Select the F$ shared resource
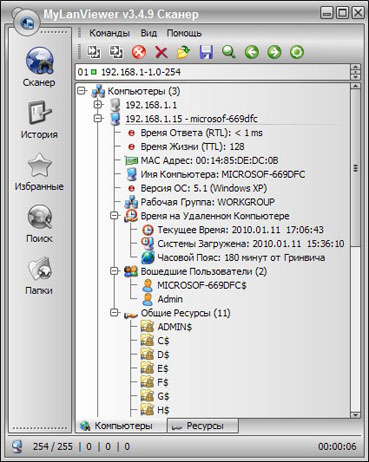This screenshot has width=369, height=462. click(163, 383)
